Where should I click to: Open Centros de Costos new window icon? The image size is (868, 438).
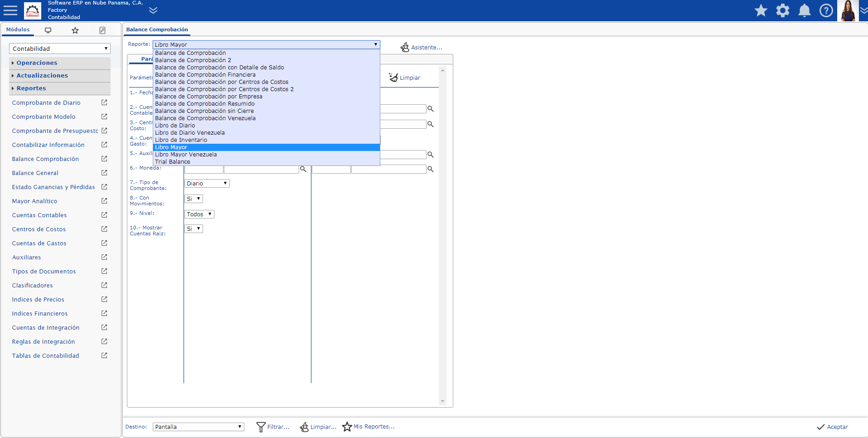[x=104, y=229]
